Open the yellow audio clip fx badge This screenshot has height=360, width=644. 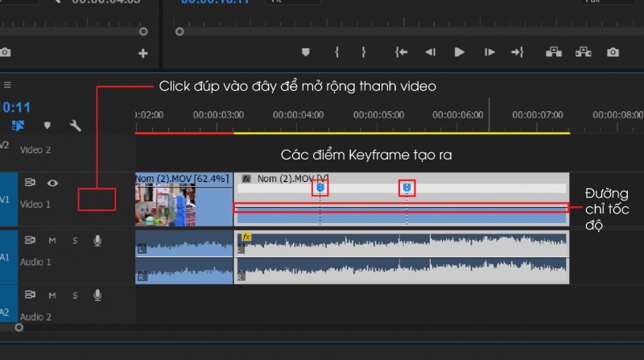(246, 237)
